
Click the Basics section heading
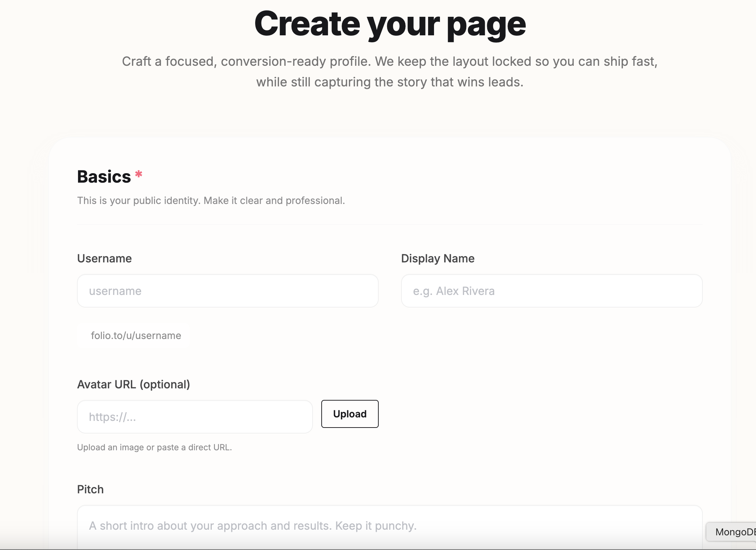coord(104,177)
